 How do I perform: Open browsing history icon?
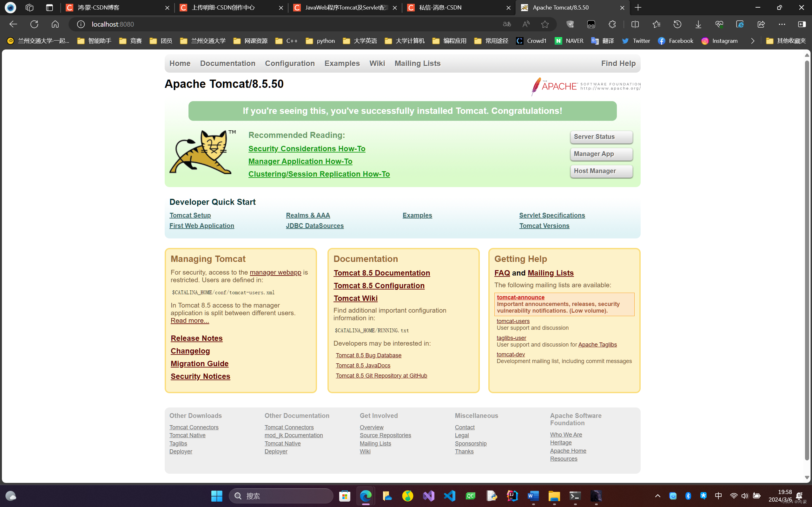tap(677, 24)
